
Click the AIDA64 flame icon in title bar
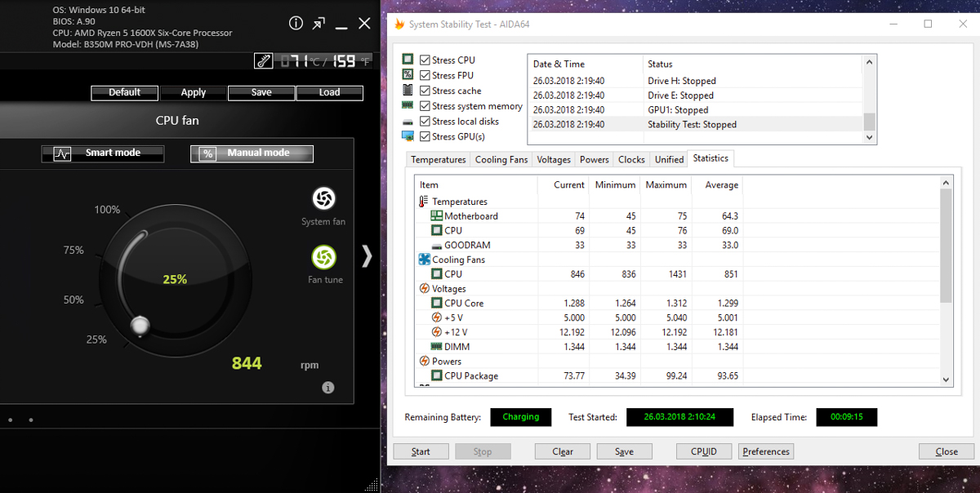tap(399, 24)
